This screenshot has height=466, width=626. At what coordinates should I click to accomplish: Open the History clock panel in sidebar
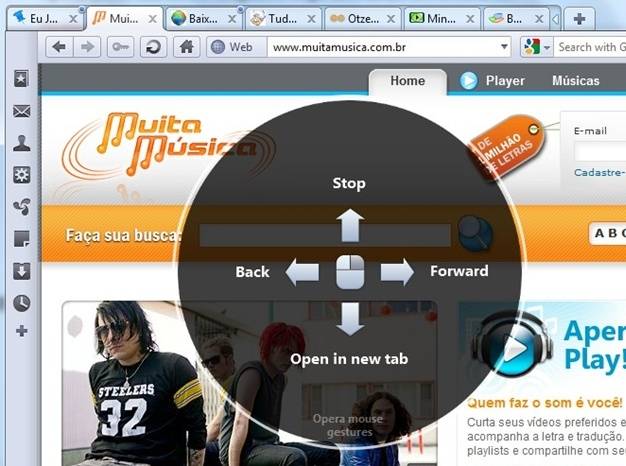tap(22, 303)
